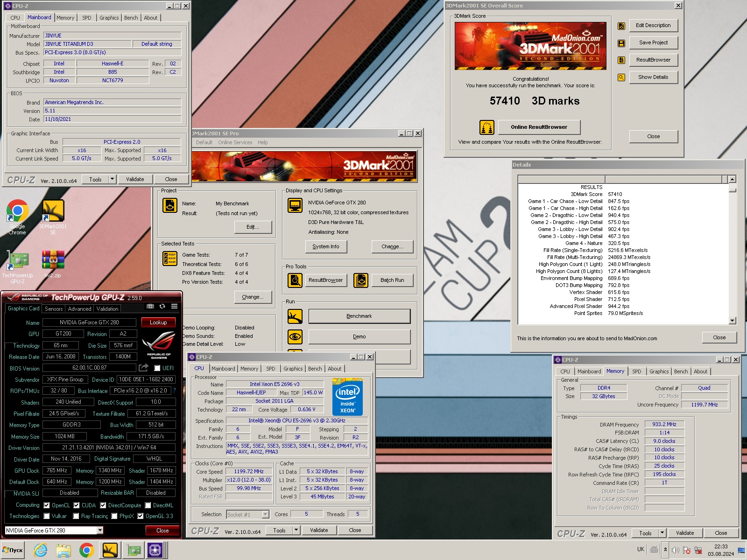Image resolution: width=747 pixels, height=560 pixels.
Task: Open Tools dropdown arrow in CPU tab CPU-Z
Action: 296,530
